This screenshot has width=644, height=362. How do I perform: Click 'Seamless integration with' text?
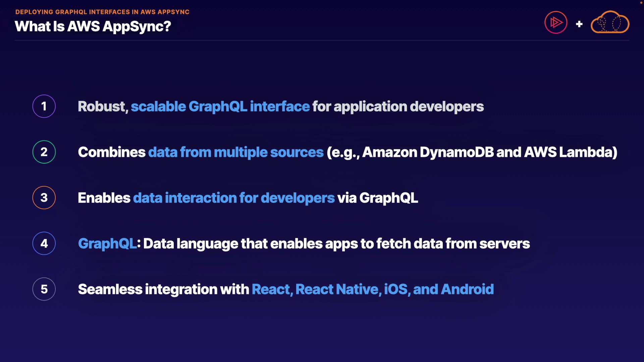point(163,289)
